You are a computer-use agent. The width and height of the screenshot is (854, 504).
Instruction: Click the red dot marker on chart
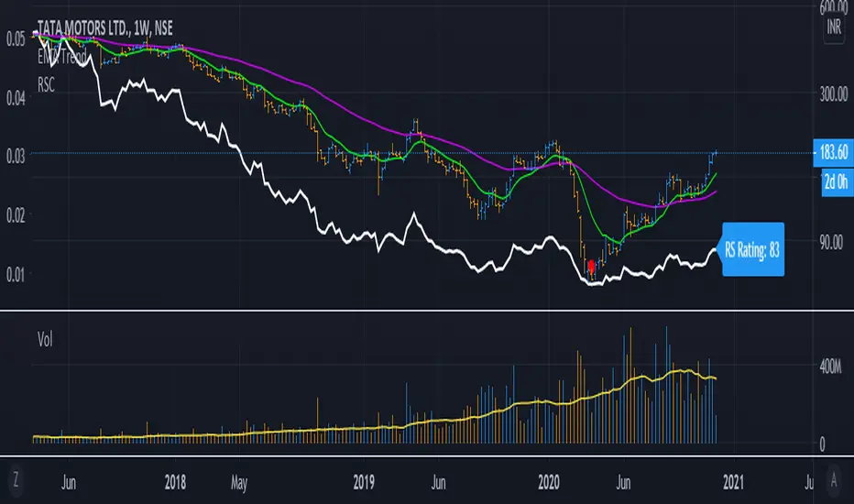[x=591, y=266]
